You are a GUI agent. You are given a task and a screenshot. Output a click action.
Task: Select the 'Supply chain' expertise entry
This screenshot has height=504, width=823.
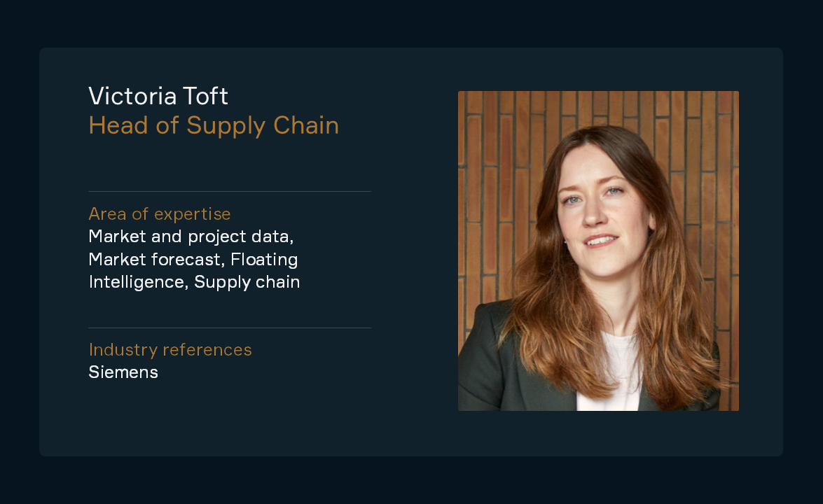point(247,282)
